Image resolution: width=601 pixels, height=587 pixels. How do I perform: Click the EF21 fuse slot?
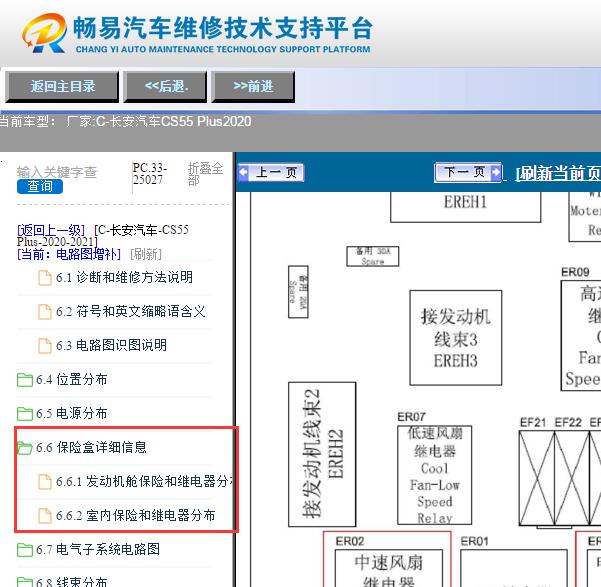click(537, 478)
